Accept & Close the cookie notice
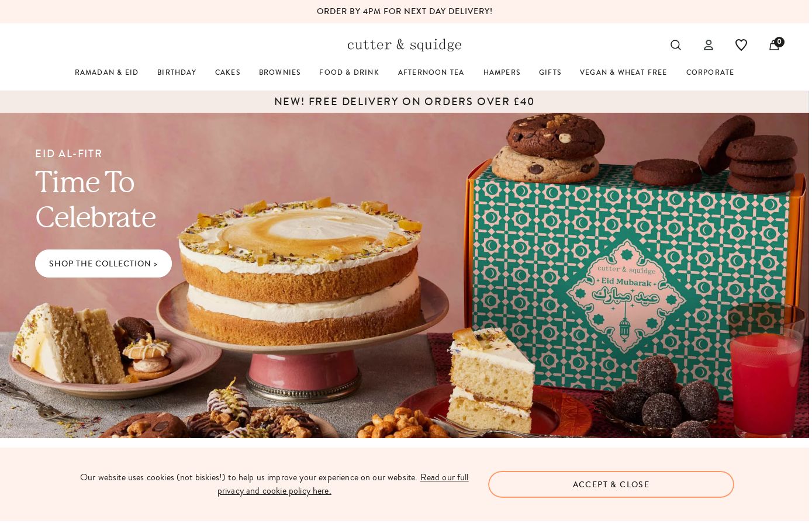812x527 pixels. tap(611, 484)
